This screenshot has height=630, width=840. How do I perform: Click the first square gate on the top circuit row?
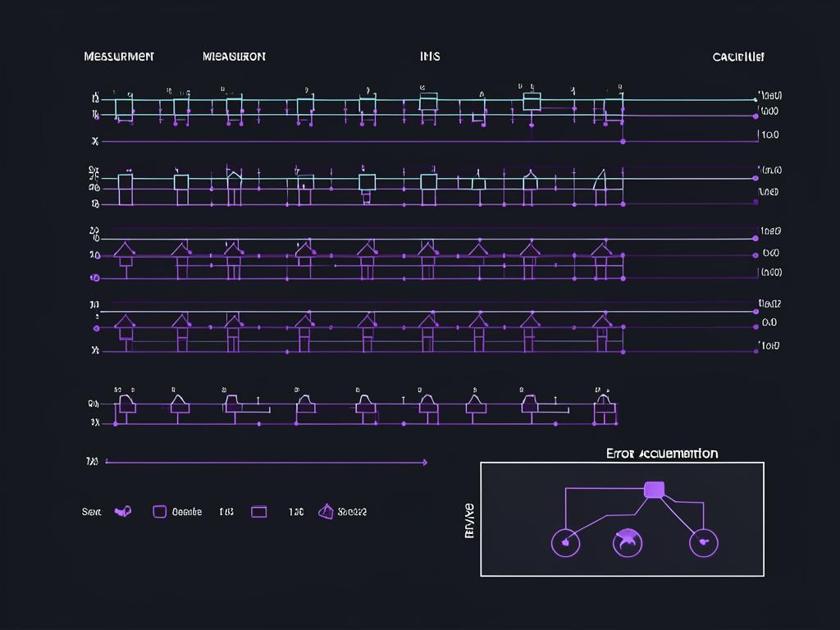coord(124,107)
